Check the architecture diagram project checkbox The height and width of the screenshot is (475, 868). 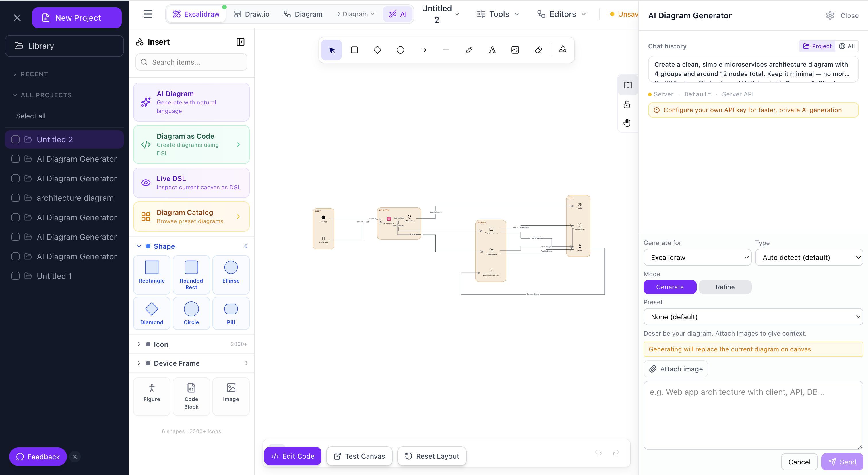pos(15,198)
